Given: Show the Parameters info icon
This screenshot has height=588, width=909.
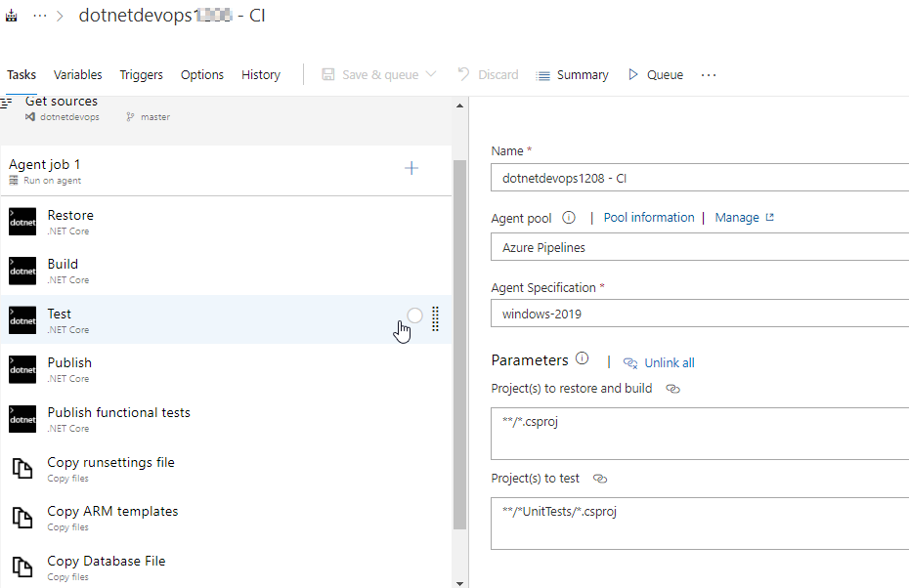Looking at the screenshot, I should (x=582, y=358).
